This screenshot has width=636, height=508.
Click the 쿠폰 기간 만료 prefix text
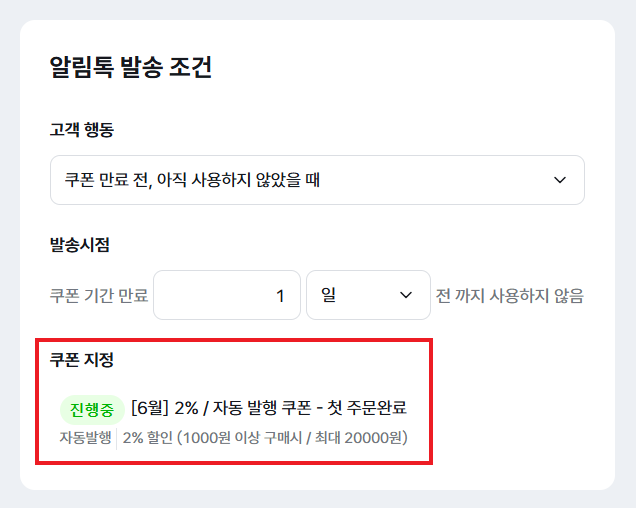(x=99, y=295)
